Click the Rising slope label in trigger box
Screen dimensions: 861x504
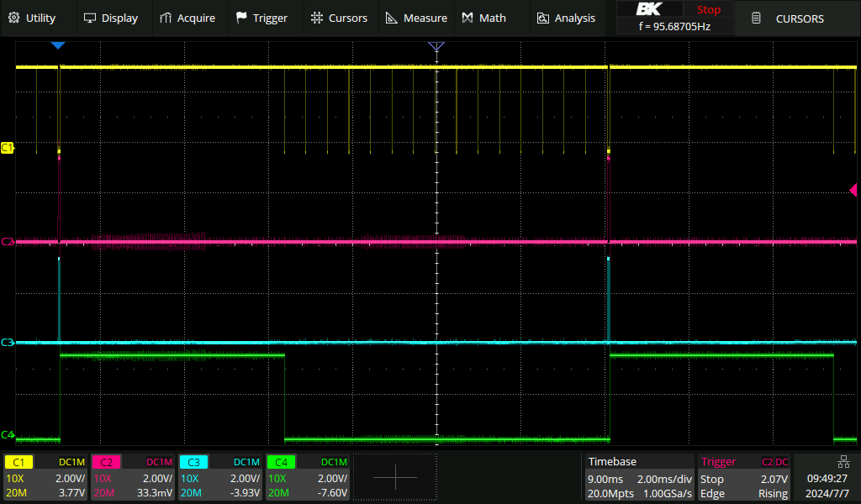coord(774,493)
